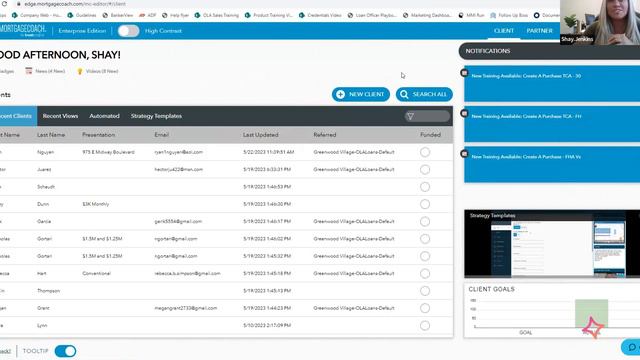Click the icon on the Purchase TCA - FH notification
This screenshot has width=640, height=360.
pyautogui.click(x=464, y=113)
